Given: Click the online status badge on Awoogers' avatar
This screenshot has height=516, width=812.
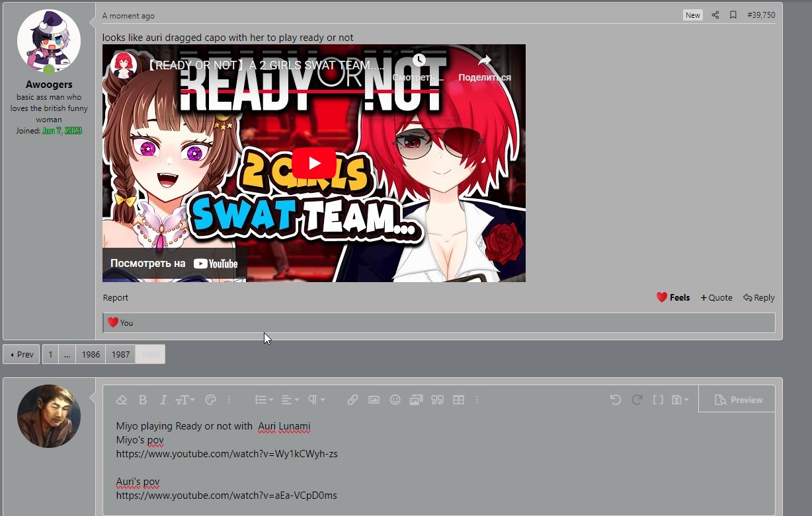Looking at the screenshot, I should click(x=48, y=69).
